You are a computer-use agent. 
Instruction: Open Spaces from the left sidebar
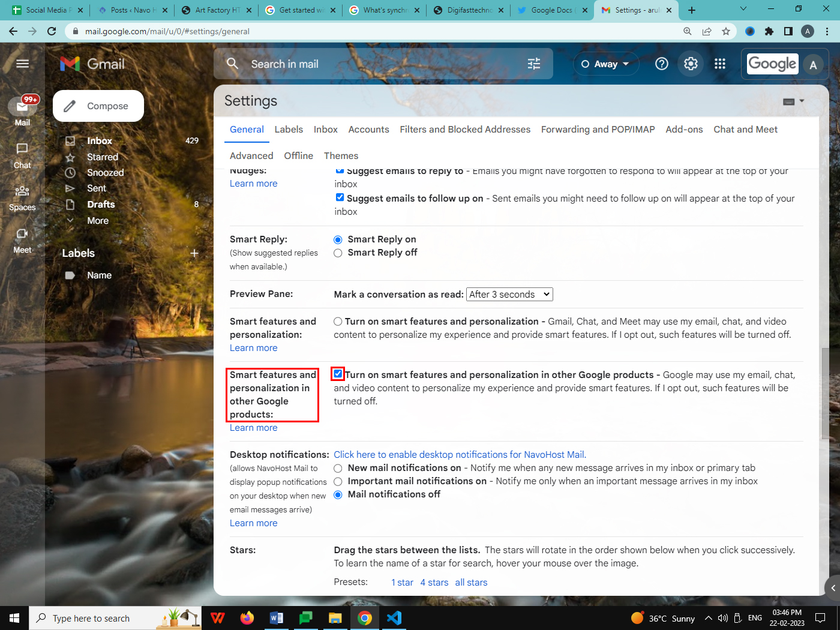click(22, 198)
